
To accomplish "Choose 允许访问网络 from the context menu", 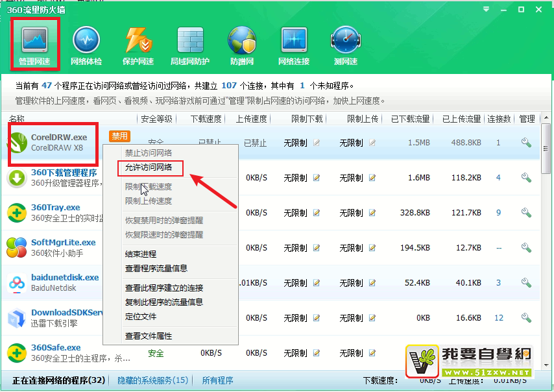I will click(x=149, y=167).
